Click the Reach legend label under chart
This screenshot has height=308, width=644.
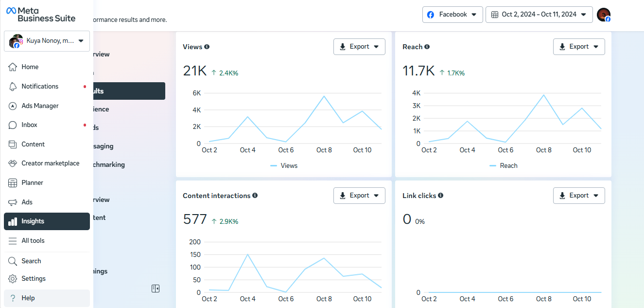508,166
